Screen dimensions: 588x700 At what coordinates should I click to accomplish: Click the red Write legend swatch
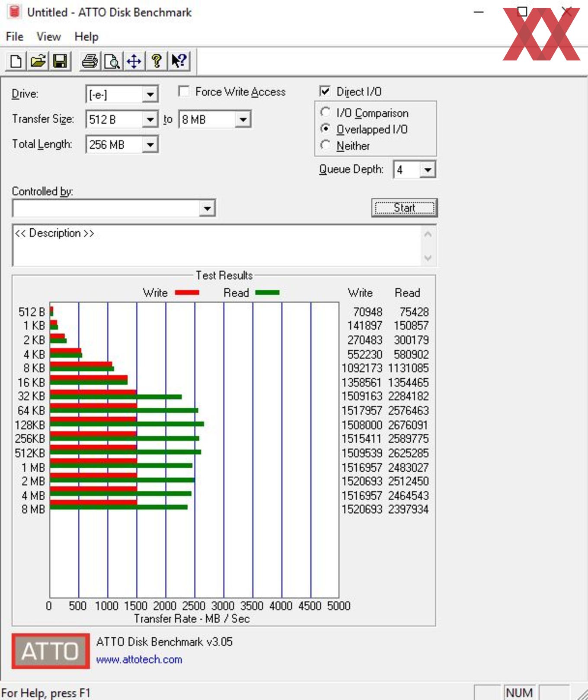click(187, 293)
